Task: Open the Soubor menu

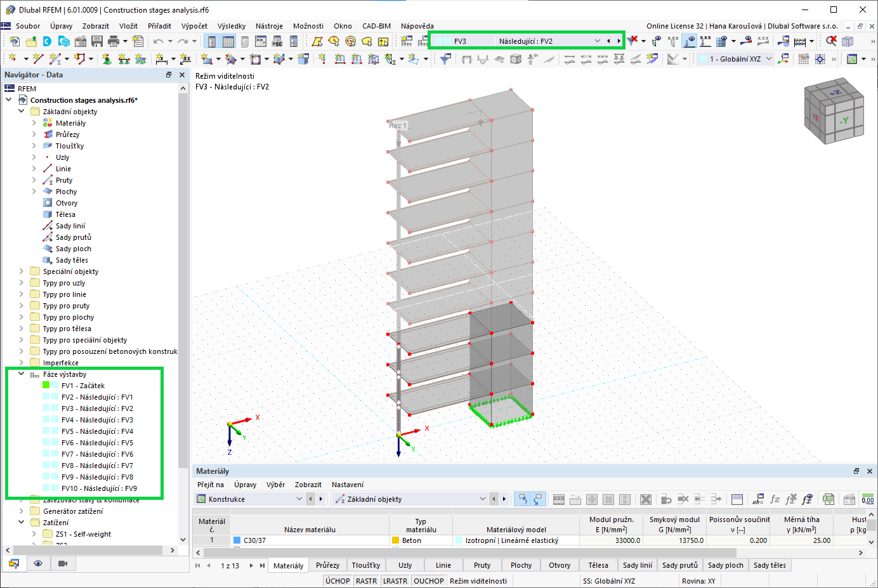Action: 28,26
